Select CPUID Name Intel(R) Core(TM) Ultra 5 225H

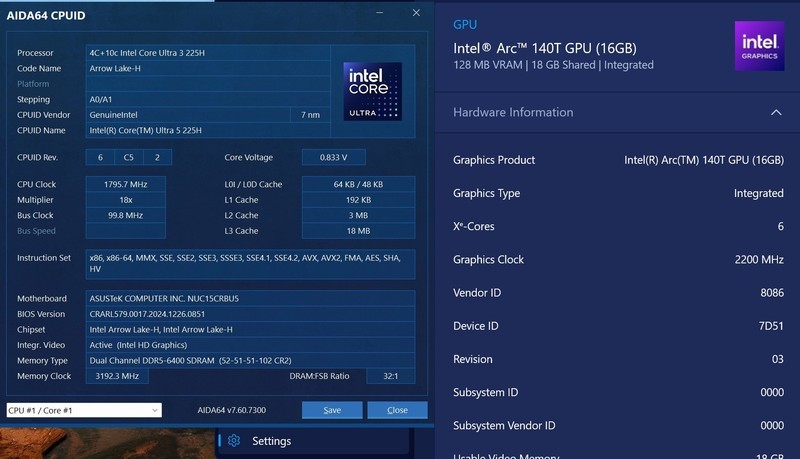[208, 131]
